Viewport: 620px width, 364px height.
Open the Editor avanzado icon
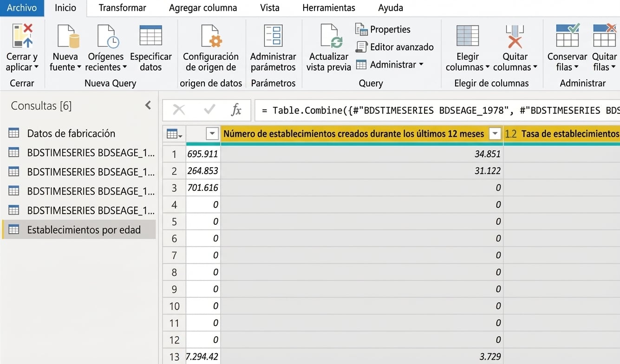point(361,47)
